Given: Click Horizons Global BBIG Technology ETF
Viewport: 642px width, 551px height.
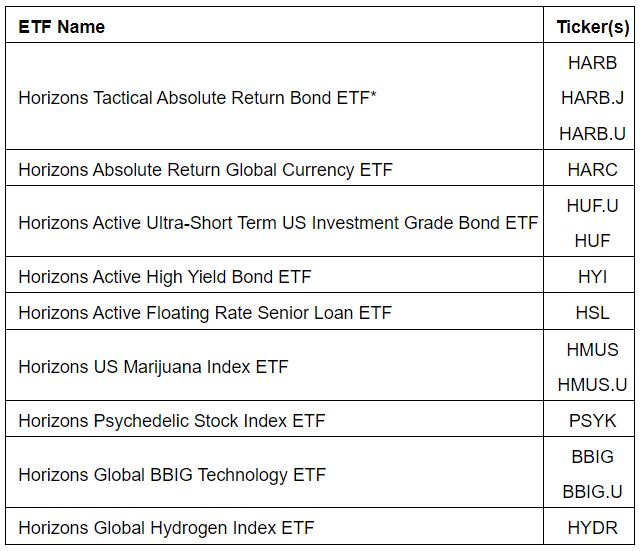Looking at the screenshot, I should tap(172, 475).
